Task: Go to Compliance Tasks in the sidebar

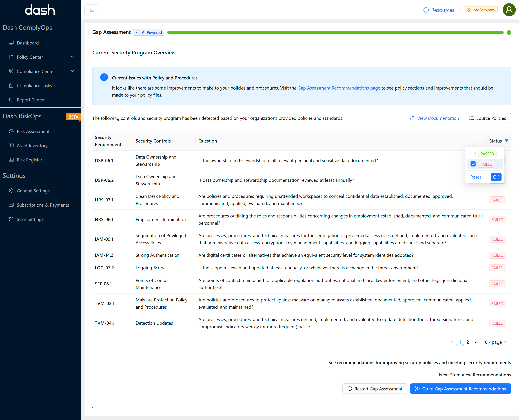Action: [34, 86]
